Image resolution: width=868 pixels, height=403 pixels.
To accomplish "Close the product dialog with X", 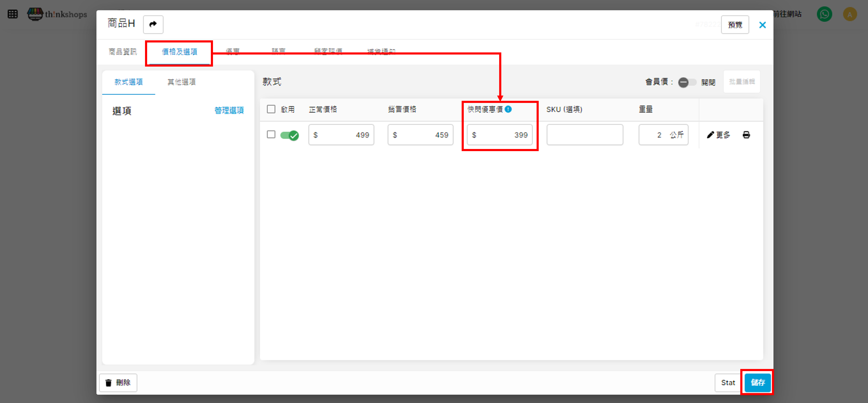I will [x=762, y=25].
